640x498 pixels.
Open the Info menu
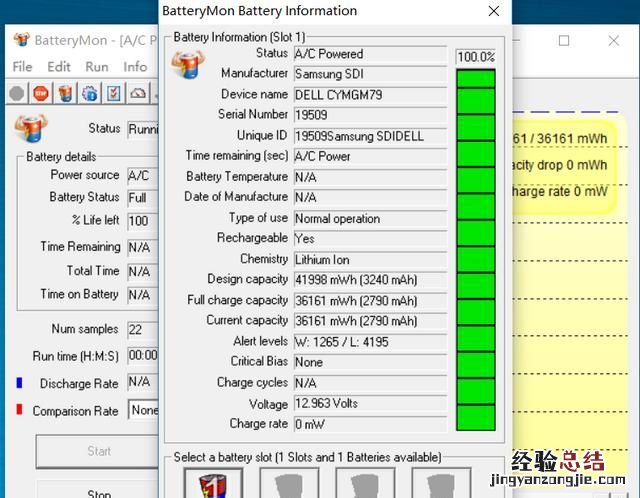(135, 67)
